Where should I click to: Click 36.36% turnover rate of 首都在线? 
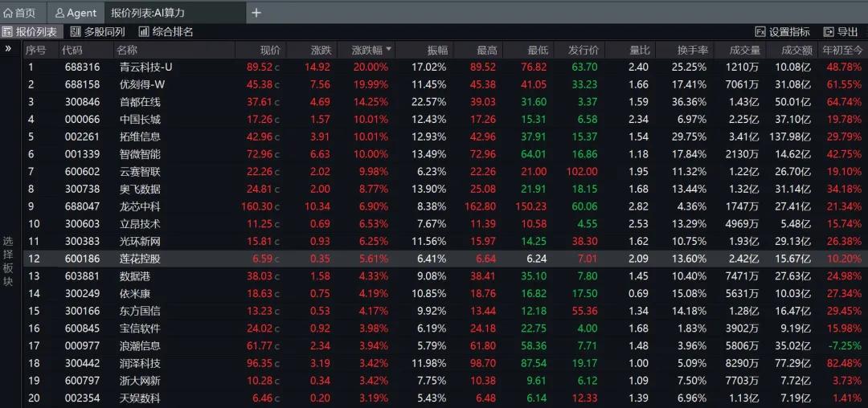click(x=689, y=102)
